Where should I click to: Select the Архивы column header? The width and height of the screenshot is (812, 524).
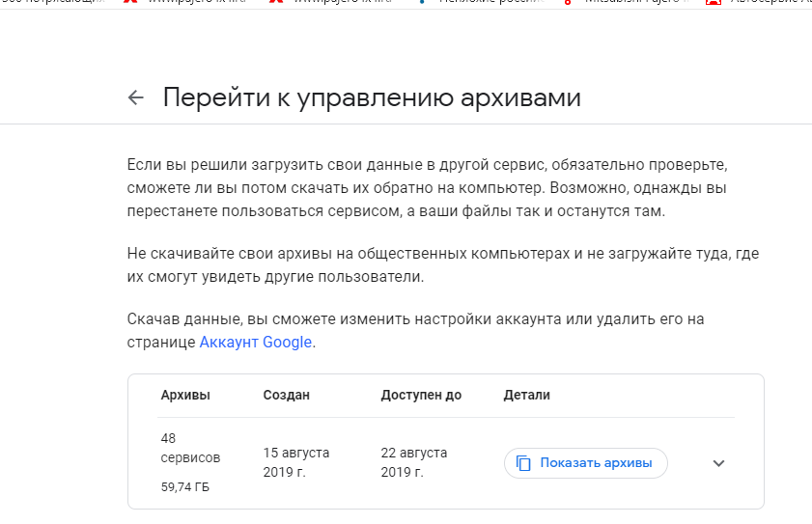click(x=185, y=395)
